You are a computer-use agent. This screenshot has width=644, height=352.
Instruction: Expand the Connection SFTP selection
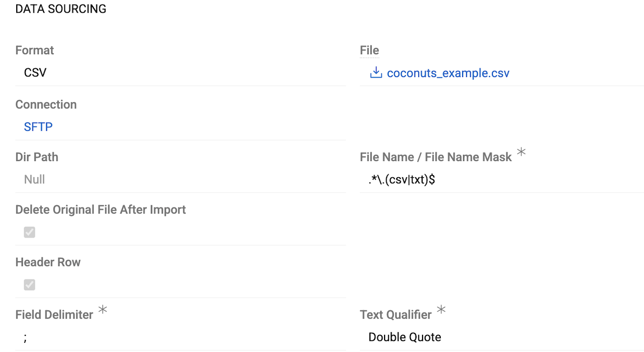[38, 127]
